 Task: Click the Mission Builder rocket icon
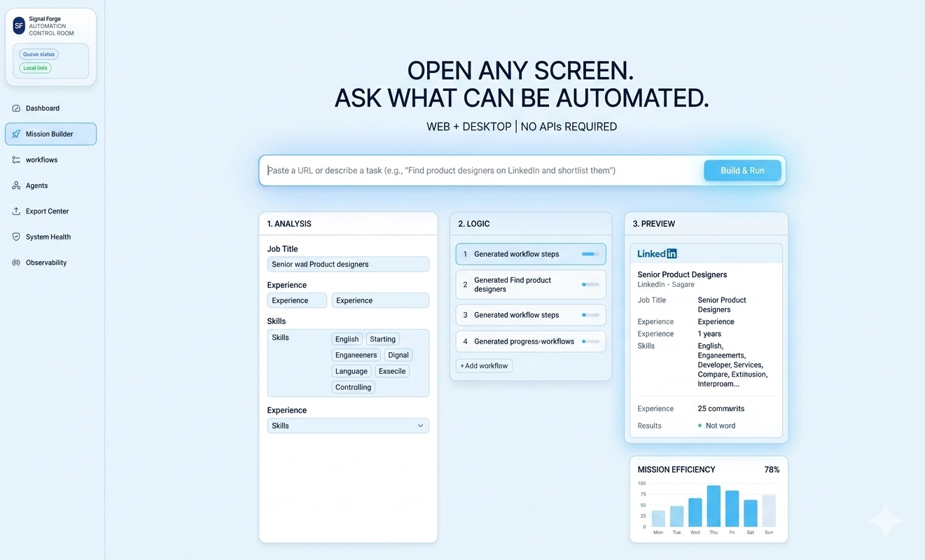(16, 134)
